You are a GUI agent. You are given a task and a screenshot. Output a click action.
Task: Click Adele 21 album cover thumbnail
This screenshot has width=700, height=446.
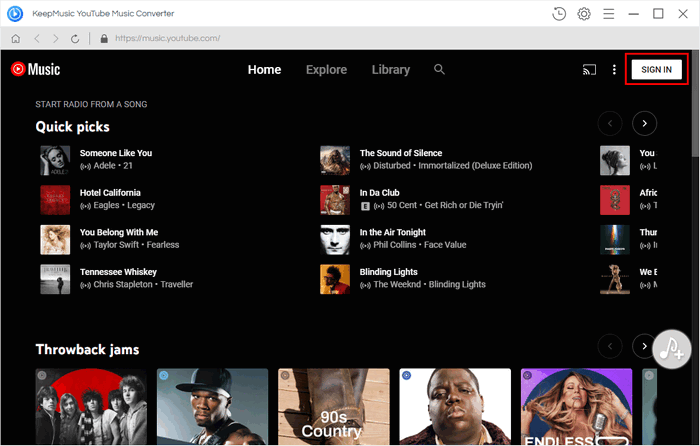(x=55, y=160)
